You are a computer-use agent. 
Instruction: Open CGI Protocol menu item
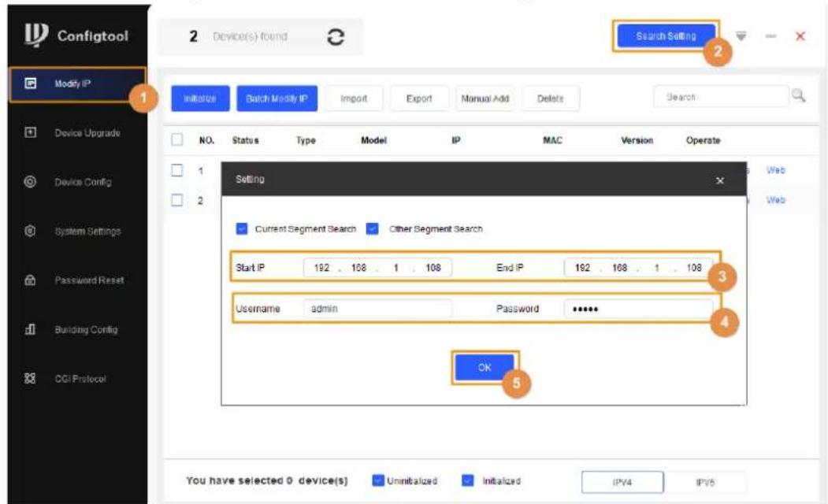(x=80, y=379)
